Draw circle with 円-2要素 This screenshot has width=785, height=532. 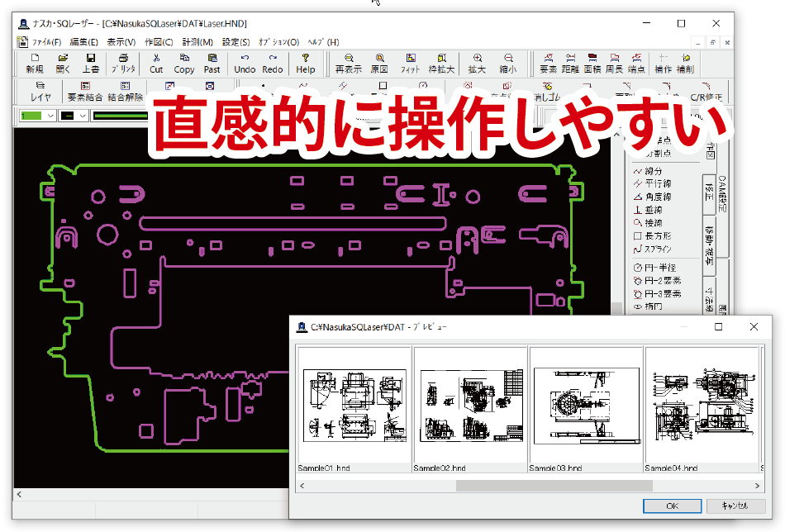pyautogui.click(x=658, y=281)
